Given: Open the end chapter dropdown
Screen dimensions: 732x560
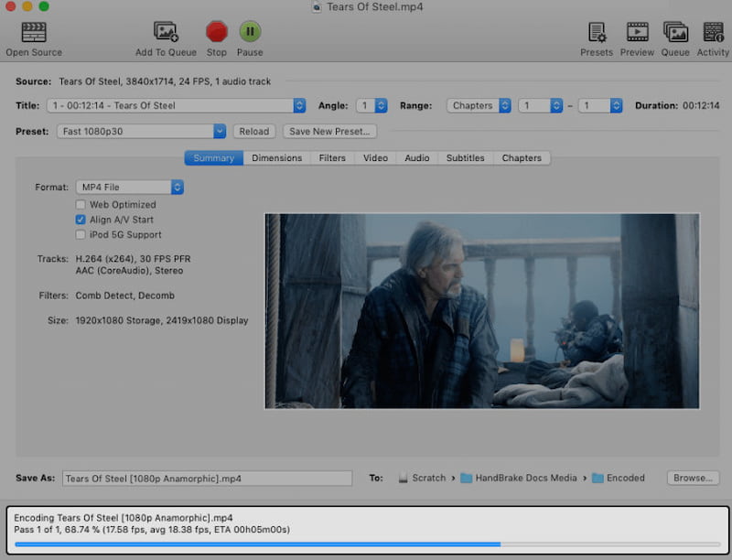Looking at the screenshot, I should pyautogui.click(x=600, y=105).
